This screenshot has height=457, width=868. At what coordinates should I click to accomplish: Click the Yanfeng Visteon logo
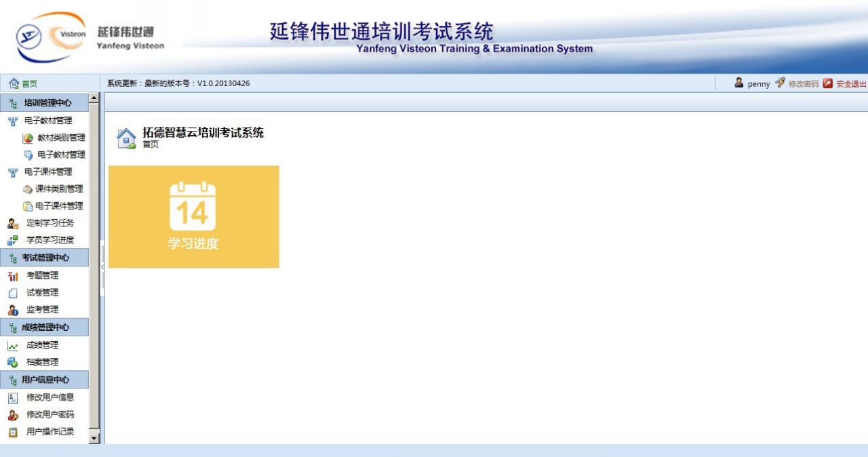[90, 37]
